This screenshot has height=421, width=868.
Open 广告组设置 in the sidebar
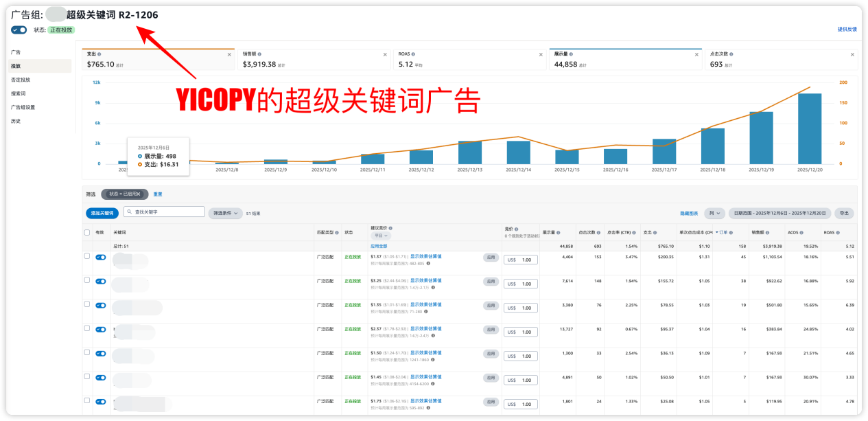click(23, 107)
